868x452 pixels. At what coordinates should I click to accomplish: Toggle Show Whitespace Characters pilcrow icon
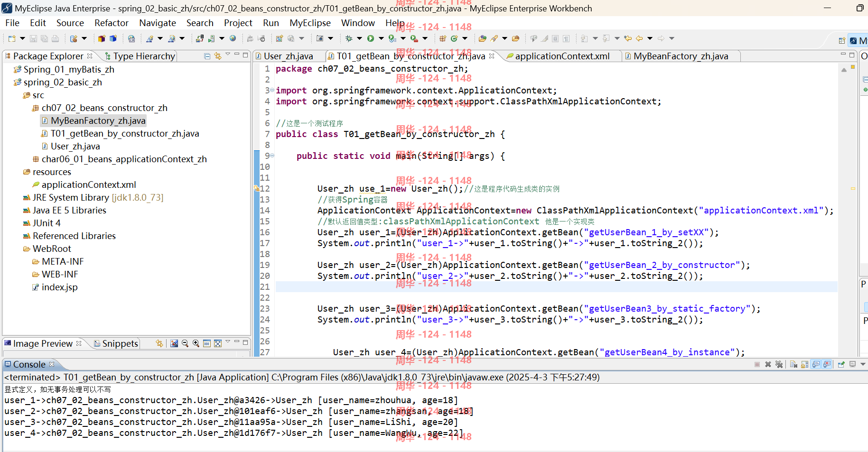pyautogui.click(x=566, y=38)
